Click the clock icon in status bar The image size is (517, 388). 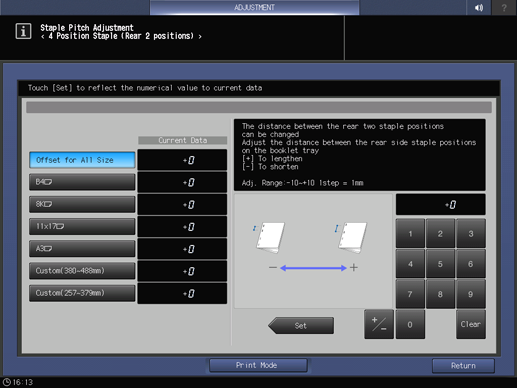tap(6, 382)
